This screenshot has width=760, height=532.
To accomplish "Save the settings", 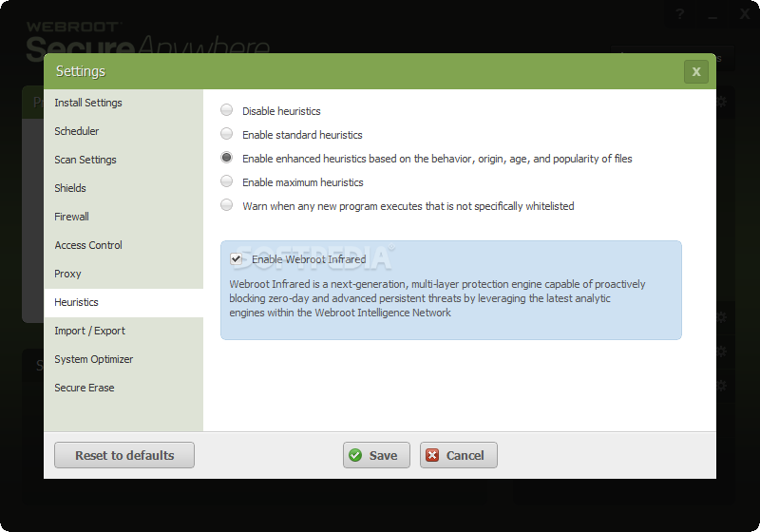I will (x=376, y=455).
